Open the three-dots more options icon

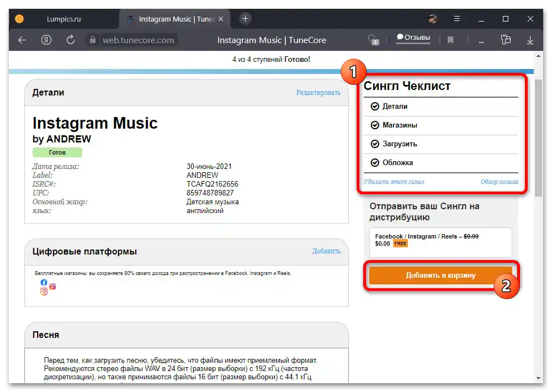[x=481, y=41]
